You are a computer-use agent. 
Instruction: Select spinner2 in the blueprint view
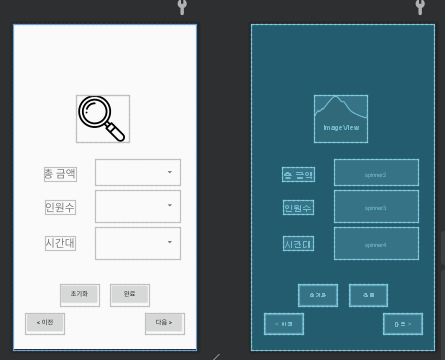(x=376, y=172)
